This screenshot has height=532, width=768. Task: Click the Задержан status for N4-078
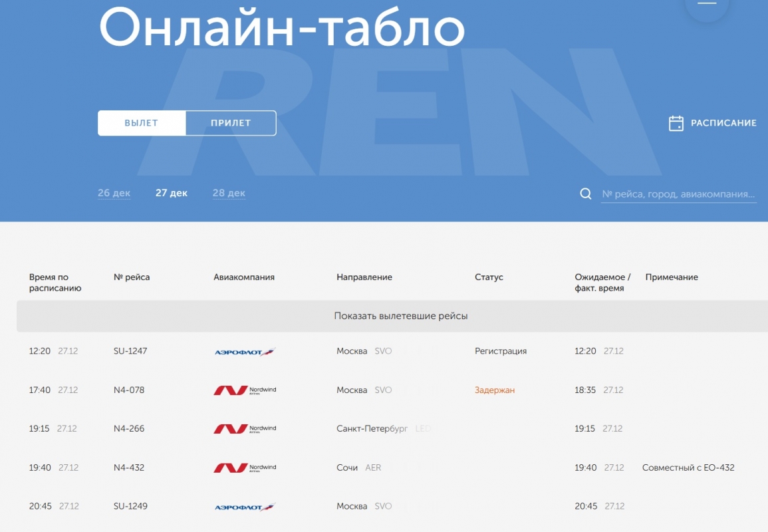(x=494, y=390)
